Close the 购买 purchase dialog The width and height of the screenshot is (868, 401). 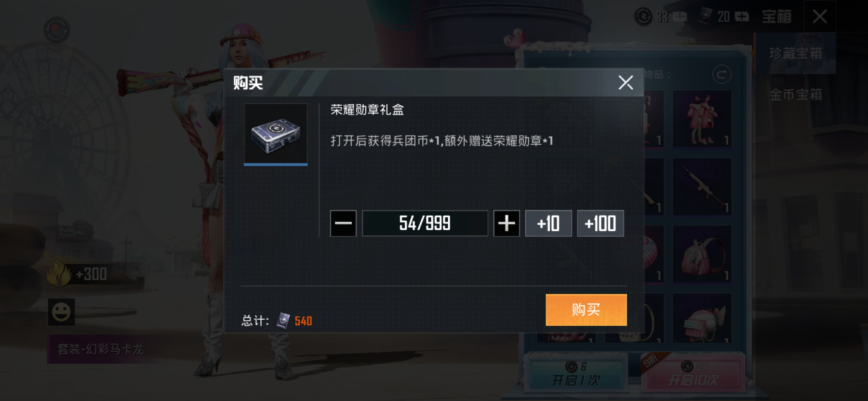click(625, 82)
